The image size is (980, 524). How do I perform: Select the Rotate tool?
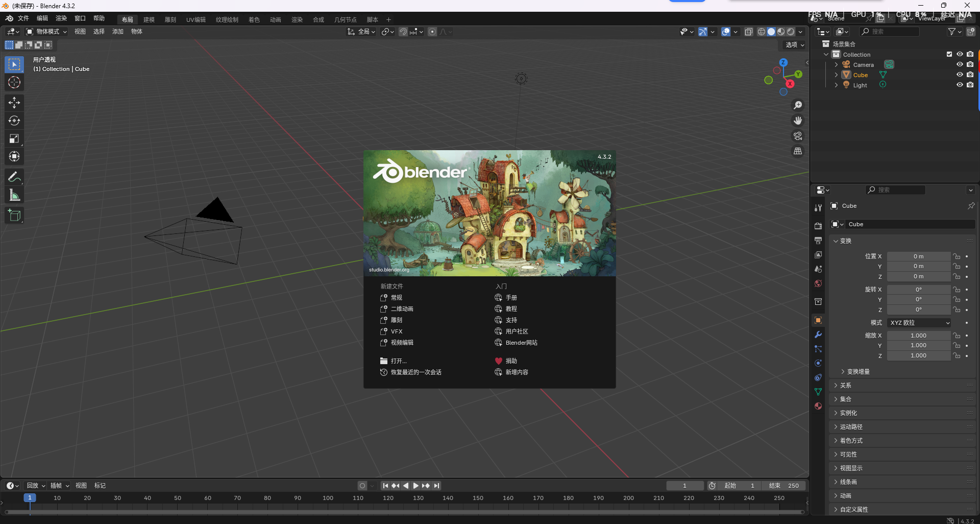(14, 121)
